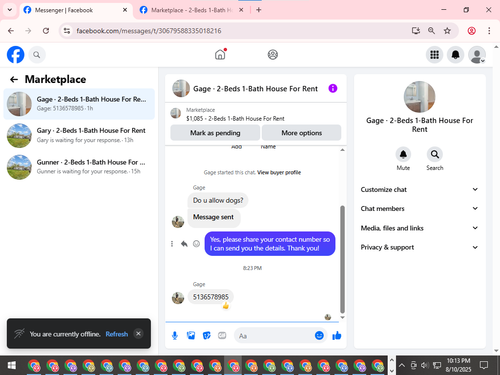Open more options dots beside sent message
The width and height of the screenshot is (500, 375).
tap(172, 244)
